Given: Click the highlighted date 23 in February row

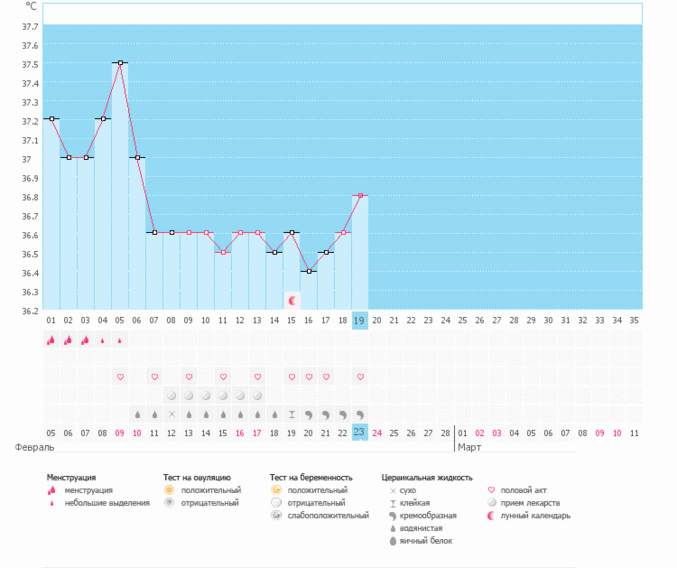Looking at the screenshot, I should (360, 433).
